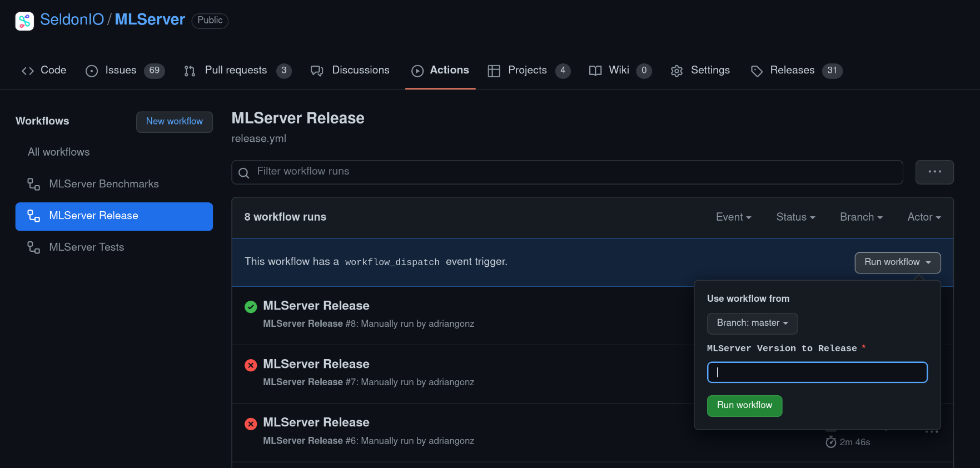
Task: Open MLServer Release run #7 title
Action: [316, 364]
